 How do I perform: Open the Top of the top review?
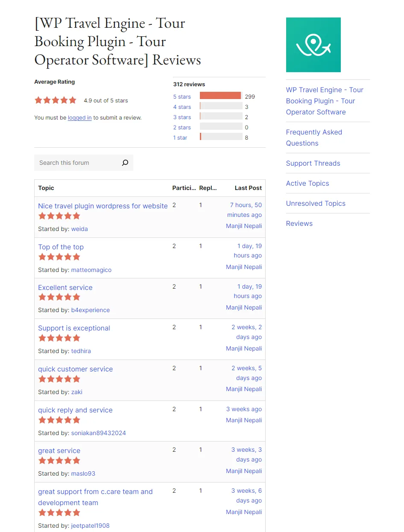click(x=61, y=247)
